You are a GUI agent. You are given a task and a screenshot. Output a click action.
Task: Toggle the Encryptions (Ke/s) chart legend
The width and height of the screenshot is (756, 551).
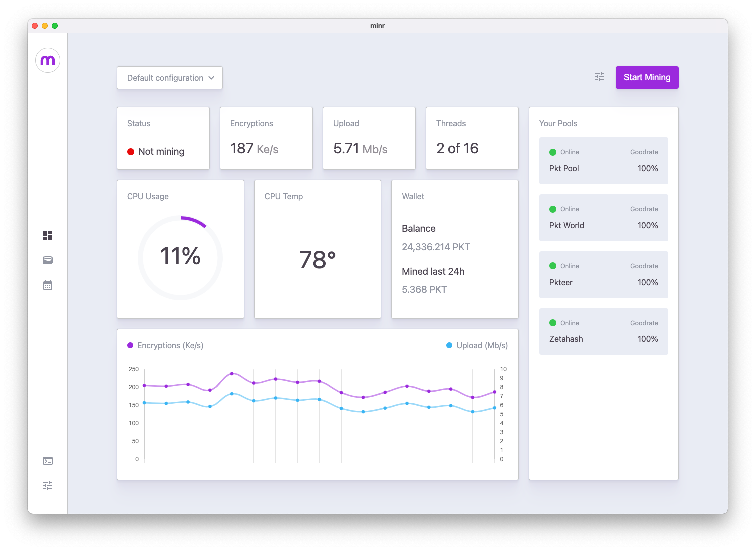coord(165,345)
